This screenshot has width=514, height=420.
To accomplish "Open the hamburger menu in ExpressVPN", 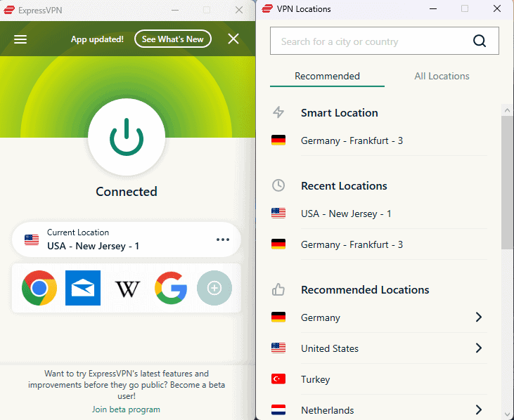I will [20, 39].
